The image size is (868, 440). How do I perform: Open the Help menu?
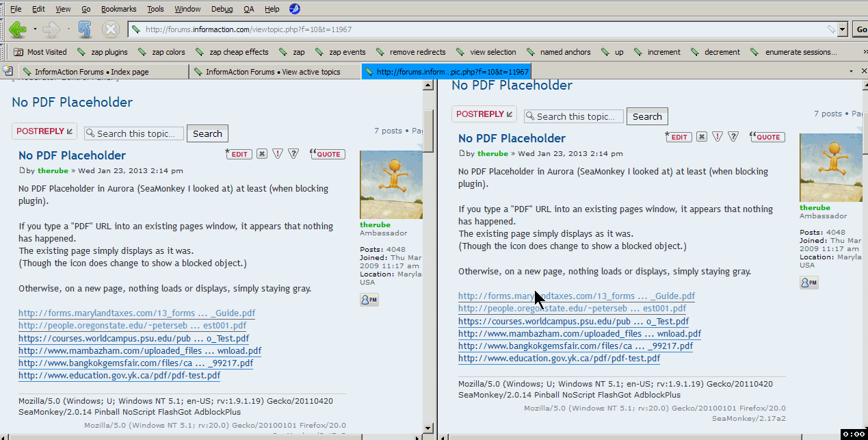[x=272, y=9]
